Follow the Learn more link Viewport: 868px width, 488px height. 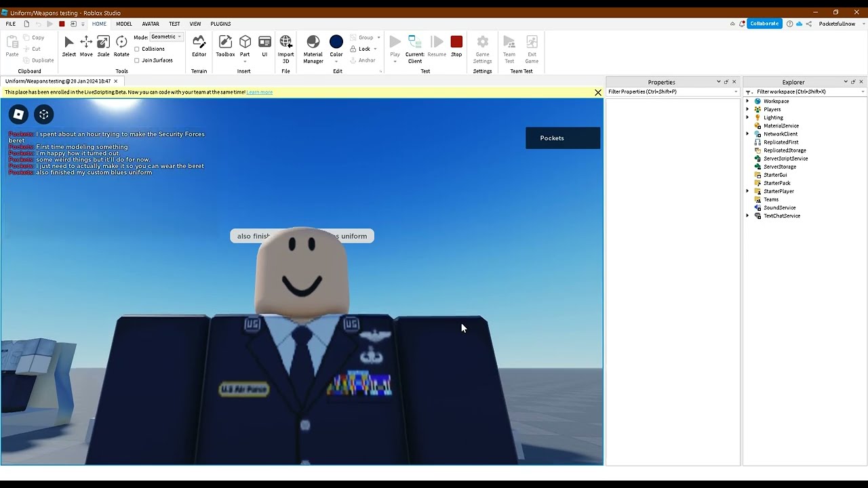(x=260, y=92)
